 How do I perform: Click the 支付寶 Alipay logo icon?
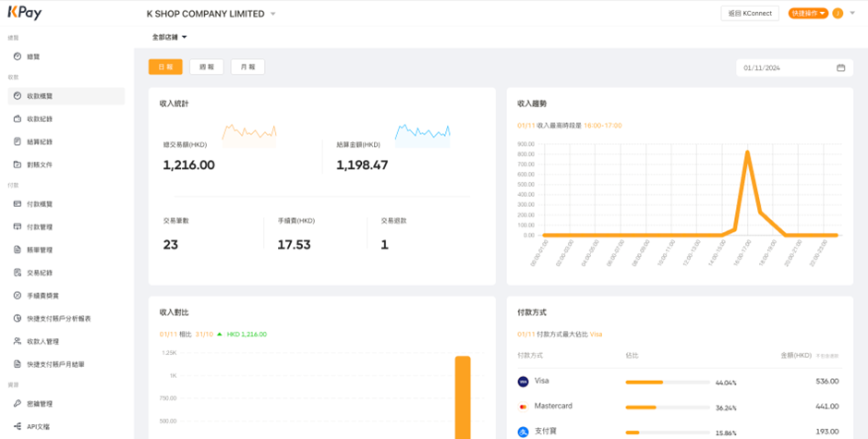[523, 432]
